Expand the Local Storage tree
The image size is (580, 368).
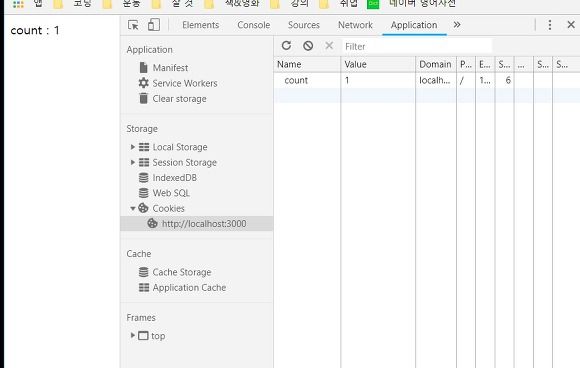click(132, 147)
